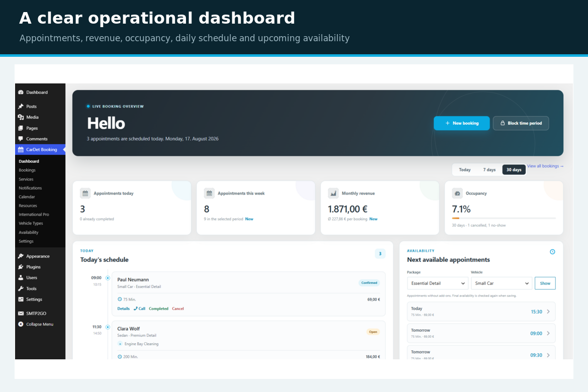Click the 200 Min. clock icon

point(120,357)
